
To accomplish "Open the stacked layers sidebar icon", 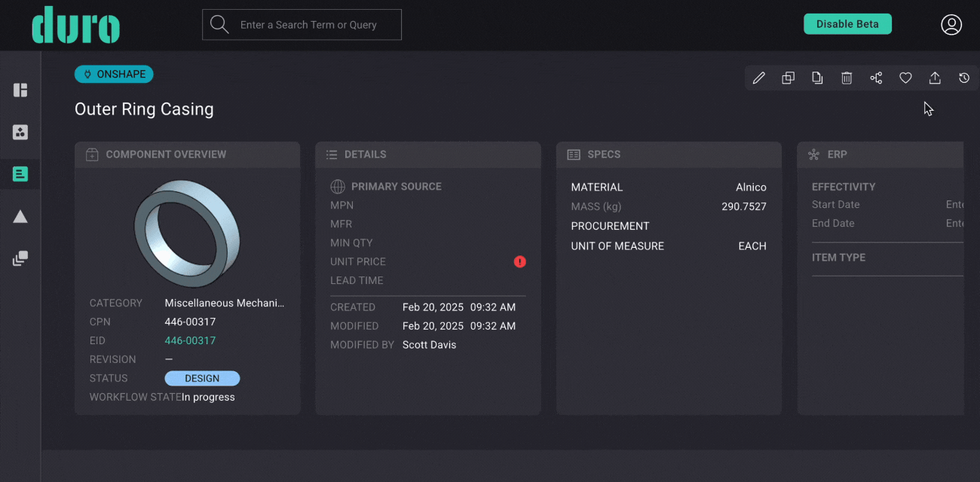I will [x=20, y=258].
